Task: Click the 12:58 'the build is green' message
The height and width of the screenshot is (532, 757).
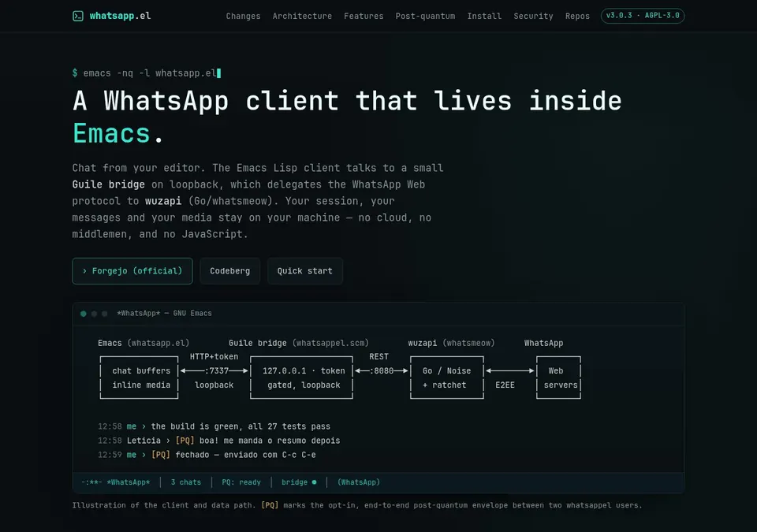Action: click(214, 426)
